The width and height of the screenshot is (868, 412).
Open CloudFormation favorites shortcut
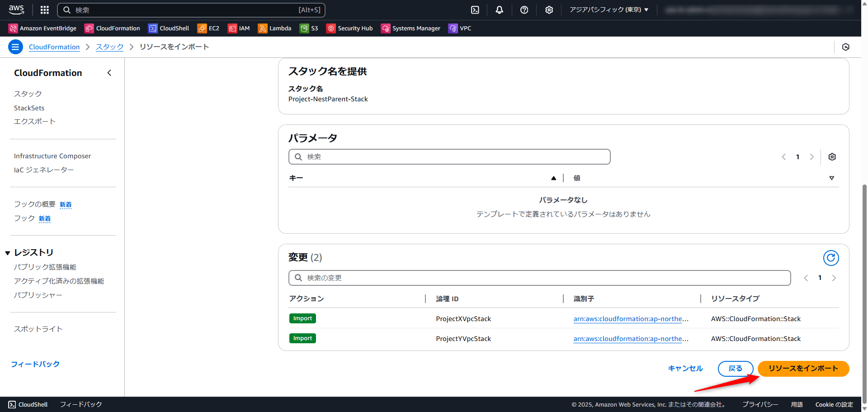pos(112,28)
